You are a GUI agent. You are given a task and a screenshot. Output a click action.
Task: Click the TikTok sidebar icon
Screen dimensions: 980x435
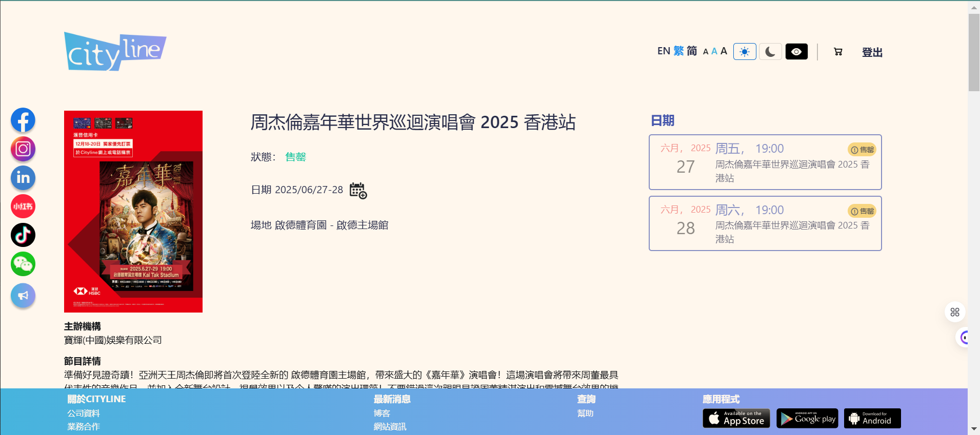23,235
